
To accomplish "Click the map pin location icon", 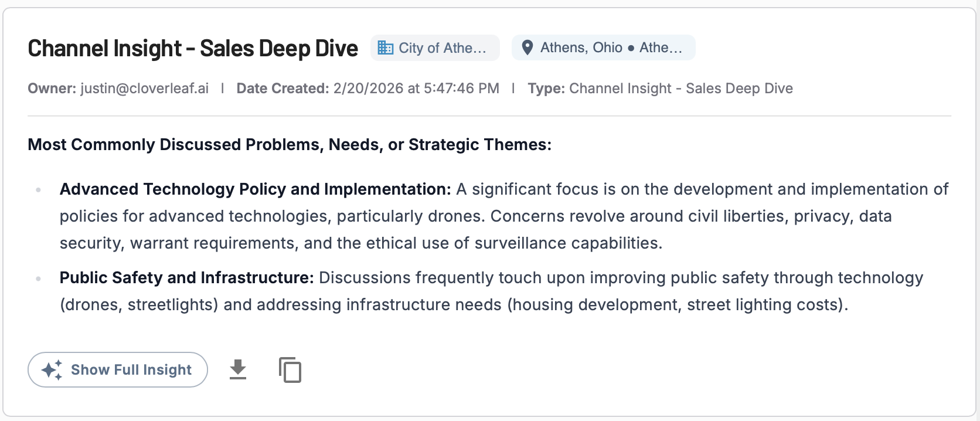I will [x=528, y=48].
